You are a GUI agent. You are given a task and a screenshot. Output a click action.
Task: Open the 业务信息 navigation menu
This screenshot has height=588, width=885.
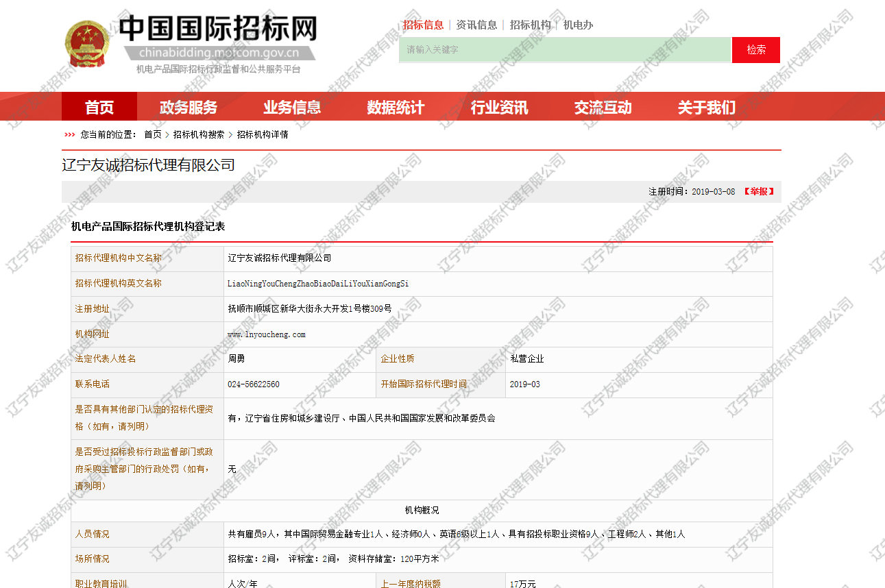(x=292, y=107)
